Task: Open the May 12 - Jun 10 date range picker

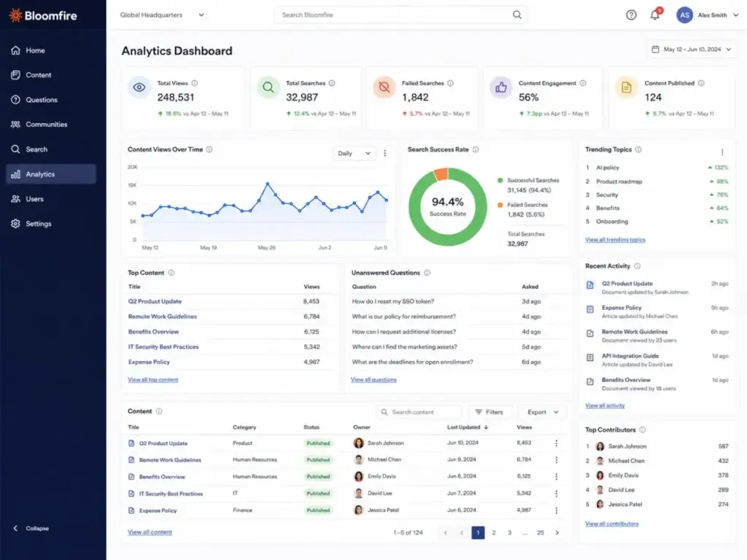Action: click(692, 50)
